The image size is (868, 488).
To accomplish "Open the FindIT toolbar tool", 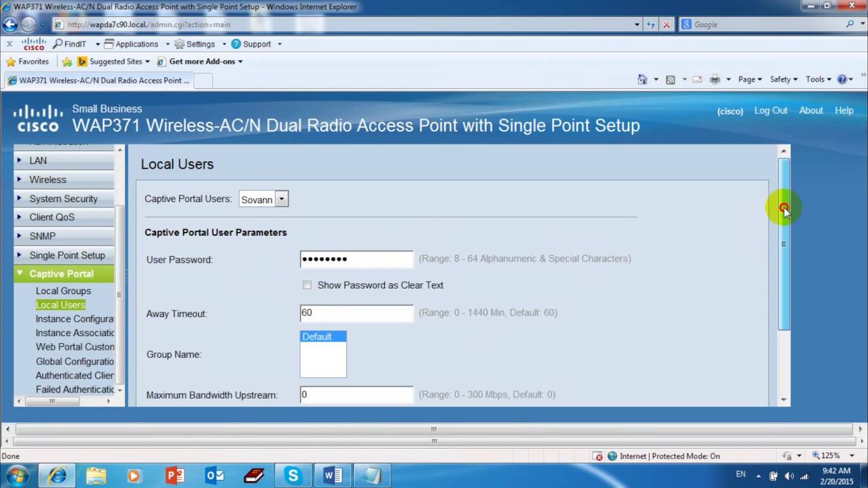I will click(x=70, y=44).
